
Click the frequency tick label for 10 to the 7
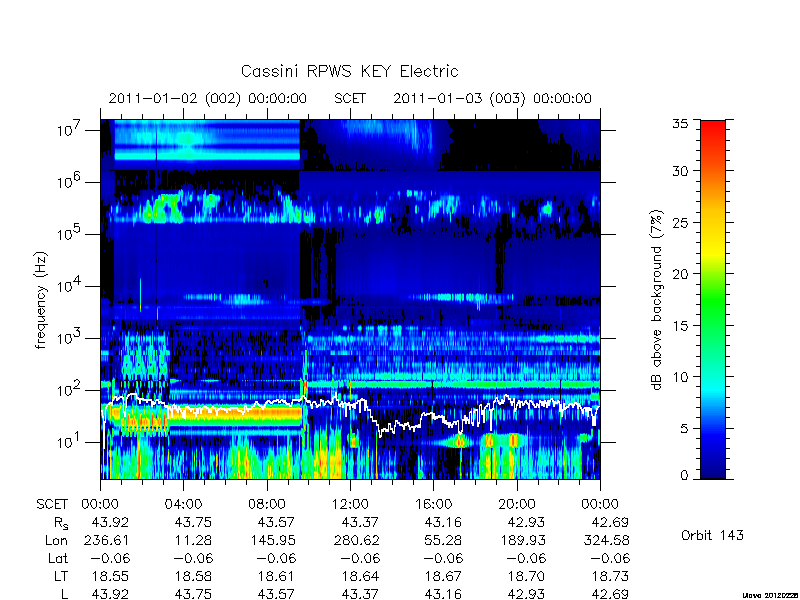(x=70, y=130)
